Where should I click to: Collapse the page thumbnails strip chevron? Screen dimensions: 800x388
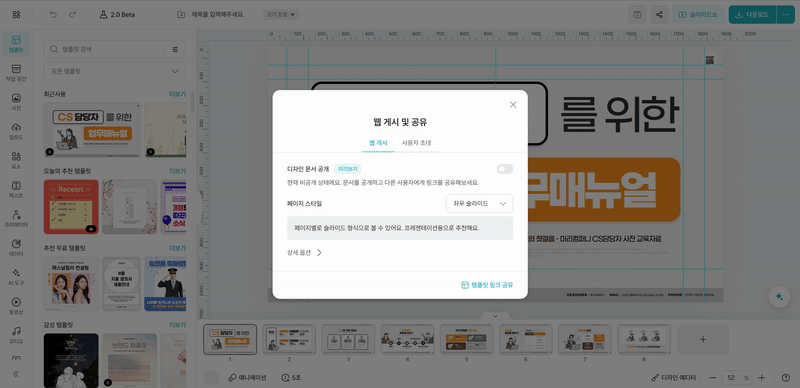(495, 316)
